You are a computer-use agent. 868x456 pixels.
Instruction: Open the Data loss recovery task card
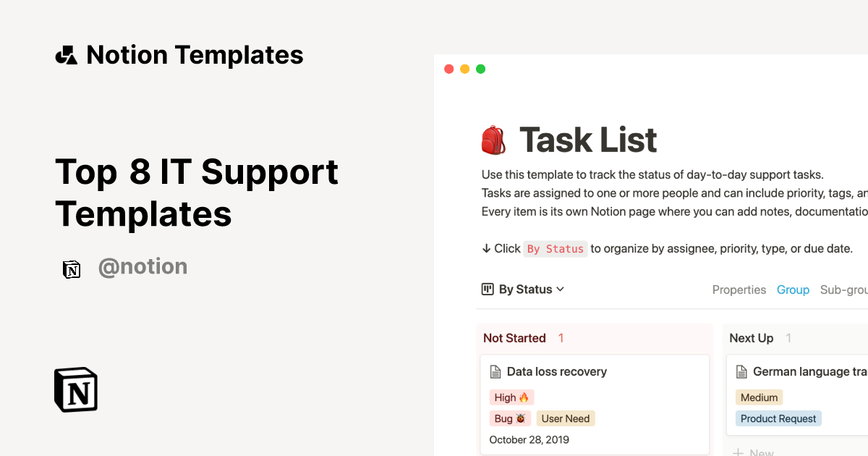[557, 371]
